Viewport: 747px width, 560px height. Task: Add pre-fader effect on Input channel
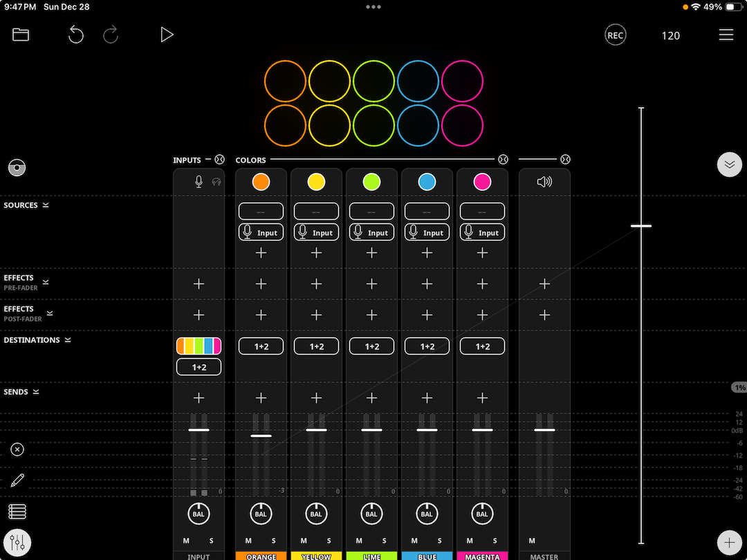point(199,284)
